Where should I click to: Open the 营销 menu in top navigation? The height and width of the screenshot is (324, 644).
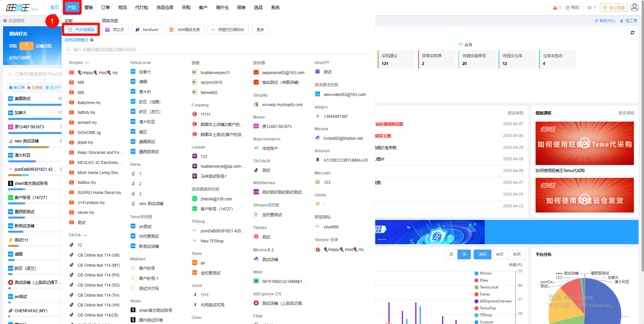89,7
